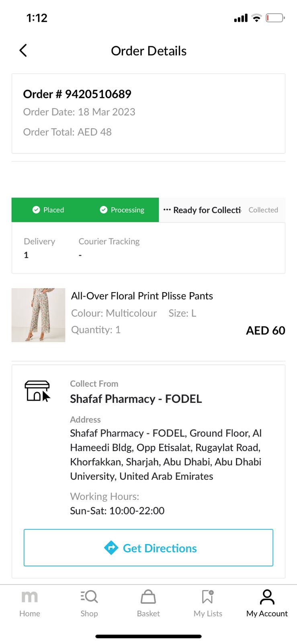Open the My Lists bookmark icon
The height and width of the screenshot is (644, 297).
coord(208,597)
